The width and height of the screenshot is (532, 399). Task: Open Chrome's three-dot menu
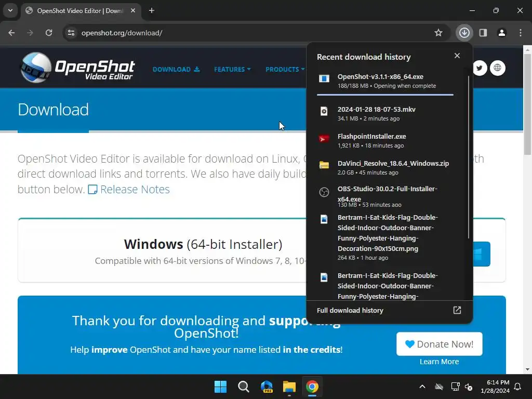pyautogui.click(x=521, y=33)
